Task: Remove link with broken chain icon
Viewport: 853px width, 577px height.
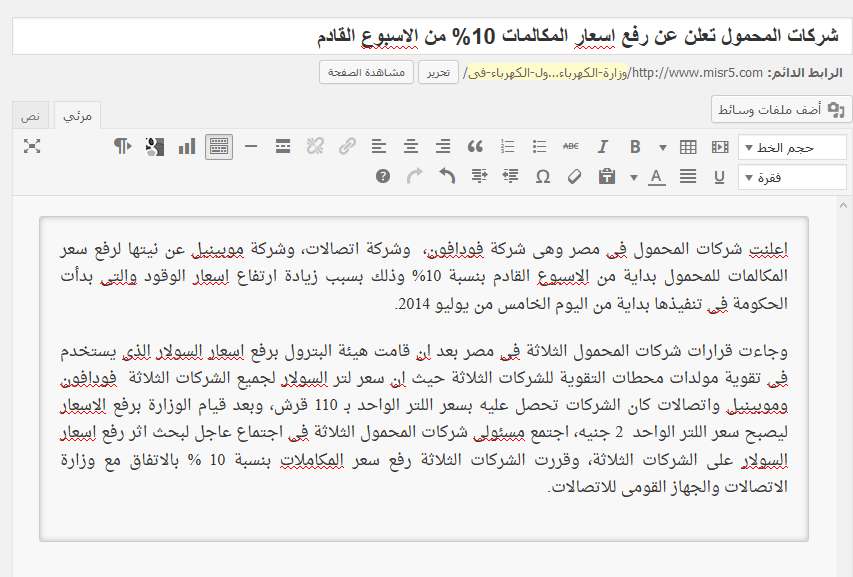Action: point(315,147)
